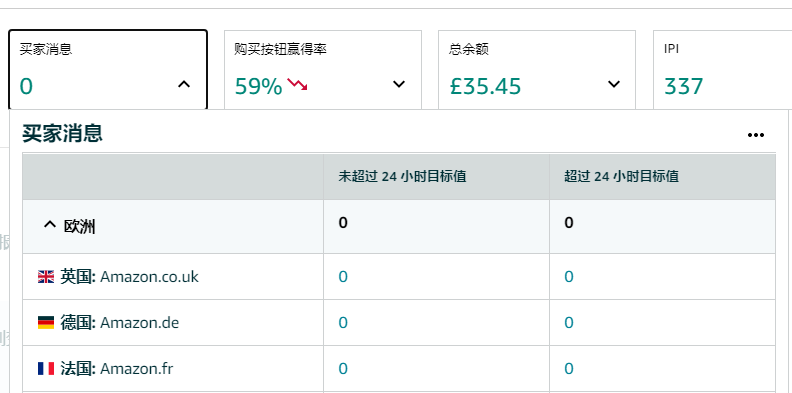This screenshot has height=393, width=792.
Task: Click France over-24-hour message count
Action: pos(569,369)
